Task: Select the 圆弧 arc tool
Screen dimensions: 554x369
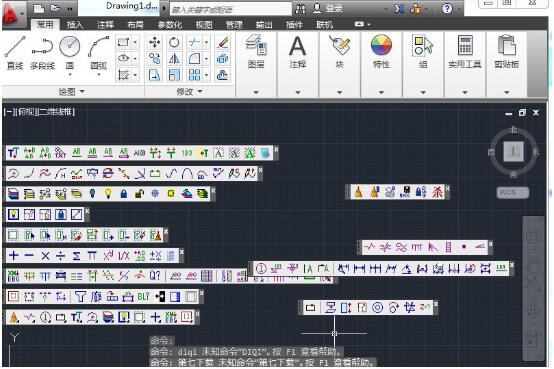Action: click(x=99, y=53)
